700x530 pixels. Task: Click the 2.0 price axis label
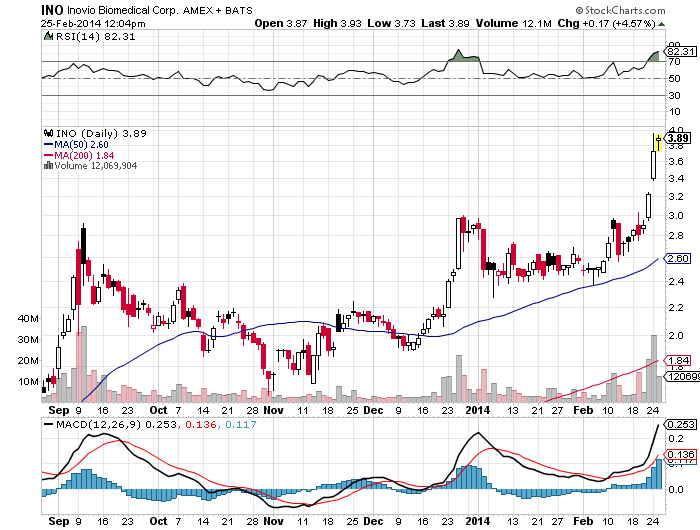point(676,335)
